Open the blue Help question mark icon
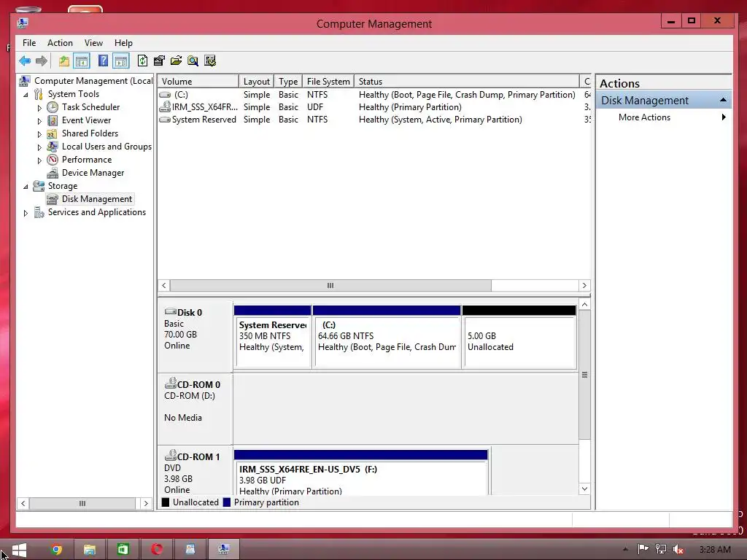747x560 pixels. pyautogui.click(x=103, y=61)
